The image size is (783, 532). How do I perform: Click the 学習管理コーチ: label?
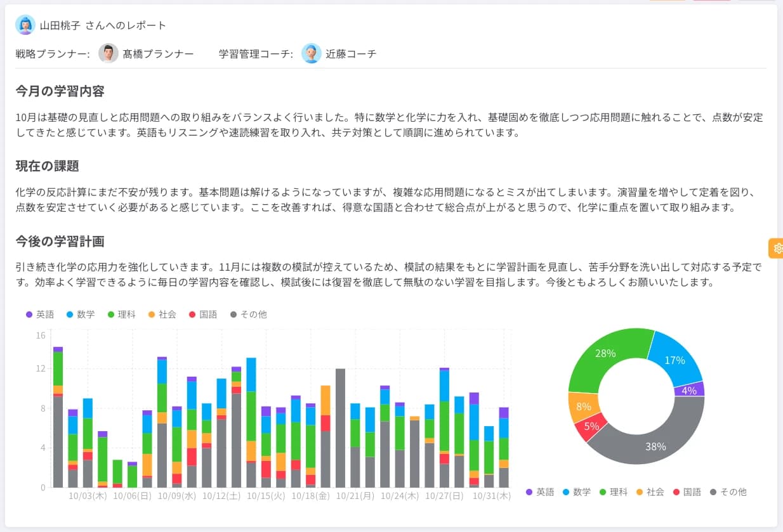point(256,54)
